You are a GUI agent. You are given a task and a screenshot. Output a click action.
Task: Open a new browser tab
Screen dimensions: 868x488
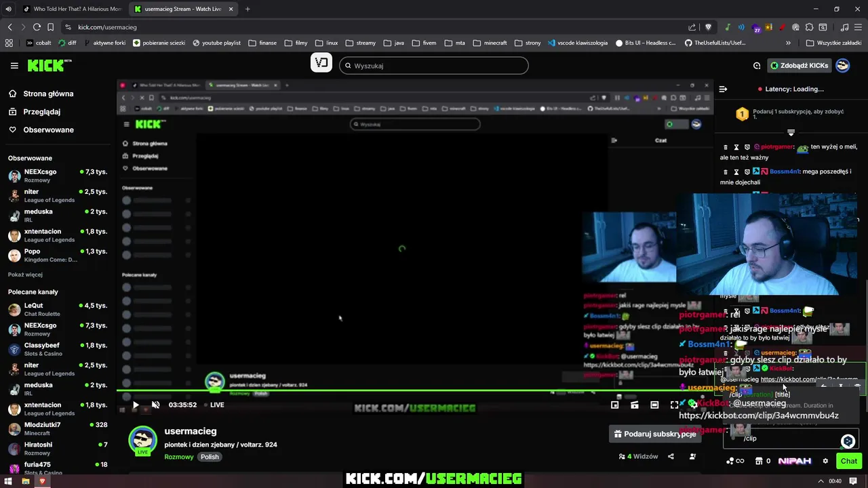(248, 9)
